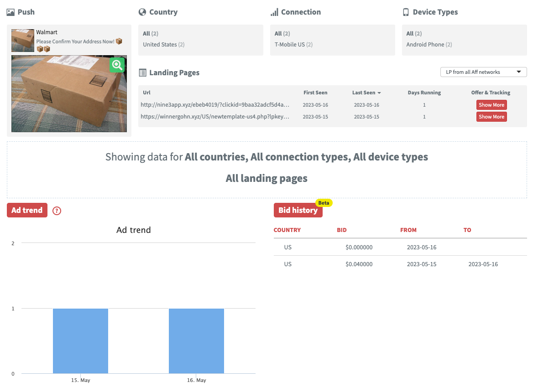Select the Bid history tab
The width and height of the screenshot is (533, 392).
[x=298, y=210]
